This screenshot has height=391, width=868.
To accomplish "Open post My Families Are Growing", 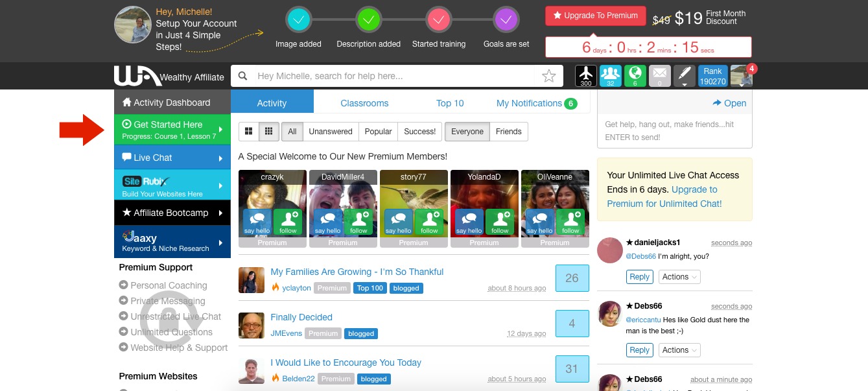I will click(357, 272).
